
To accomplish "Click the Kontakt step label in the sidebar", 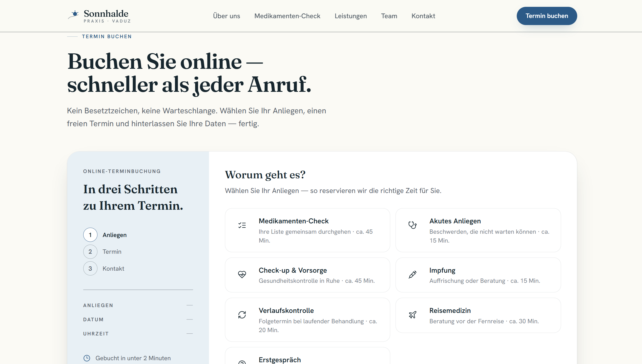I will tap(113, 269).
